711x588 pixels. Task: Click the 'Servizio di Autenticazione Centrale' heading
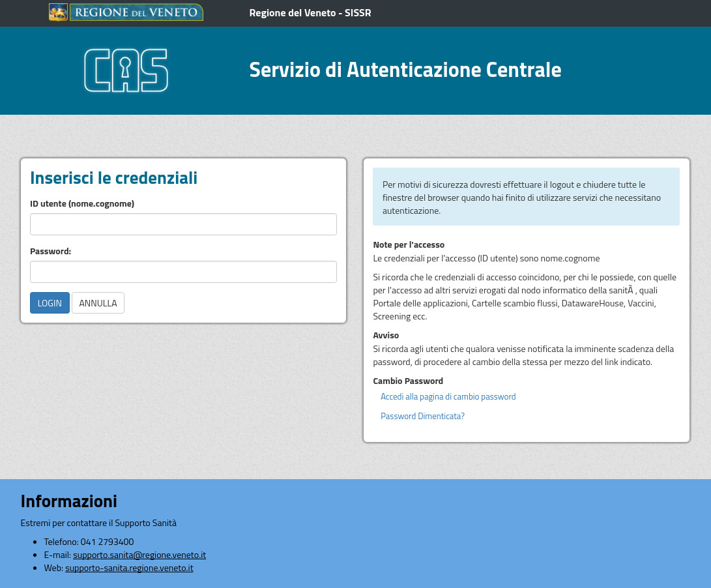point(405,70)
